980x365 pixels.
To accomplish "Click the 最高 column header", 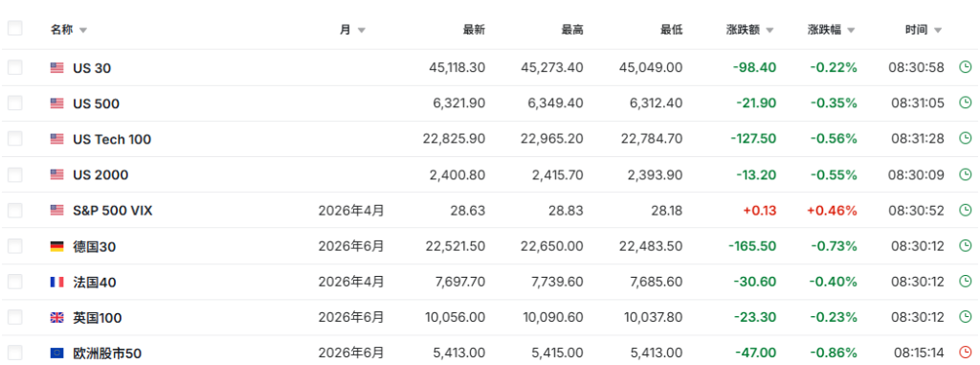I will point(572,30).
